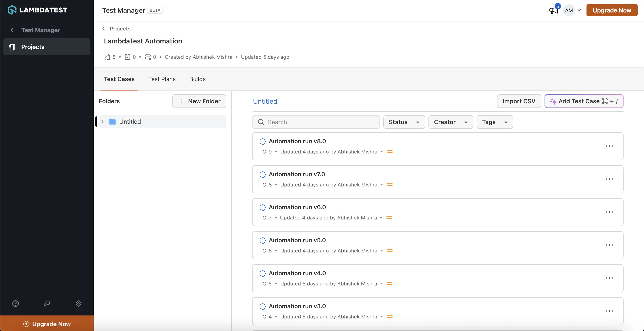Open more options for Automation run v5.0

click(609, 245)
